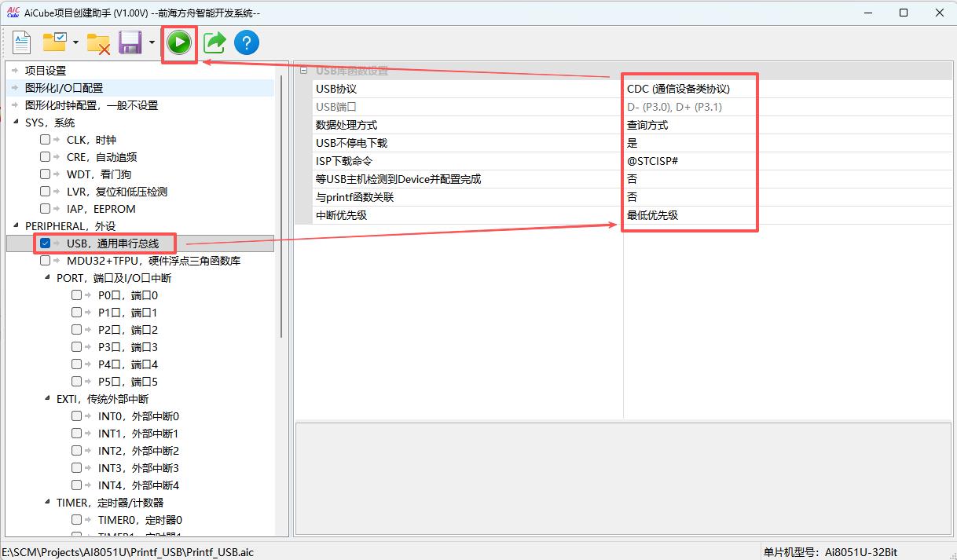Enable the CLK, 时钟 checkbox
This screenshot has height=560, width=957.
[45, 139]
